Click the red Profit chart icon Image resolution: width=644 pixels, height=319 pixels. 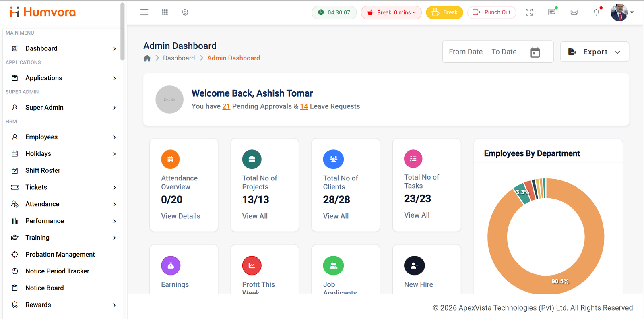click(x=252, y=266)
